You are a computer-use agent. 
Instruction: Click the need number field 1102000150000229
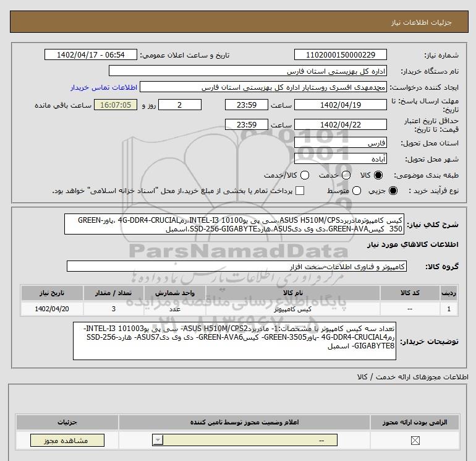[x=340, y=54]
